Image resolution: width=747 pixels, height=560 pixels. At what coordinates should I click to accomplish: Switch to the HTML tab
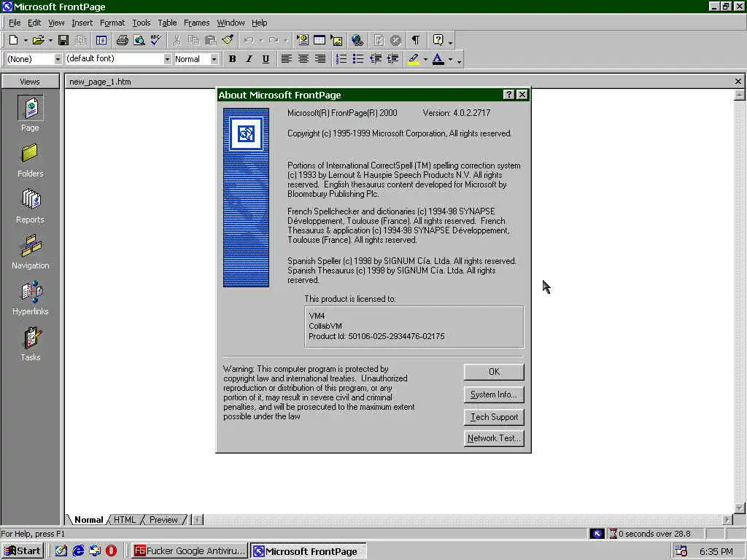pos(124,519)
